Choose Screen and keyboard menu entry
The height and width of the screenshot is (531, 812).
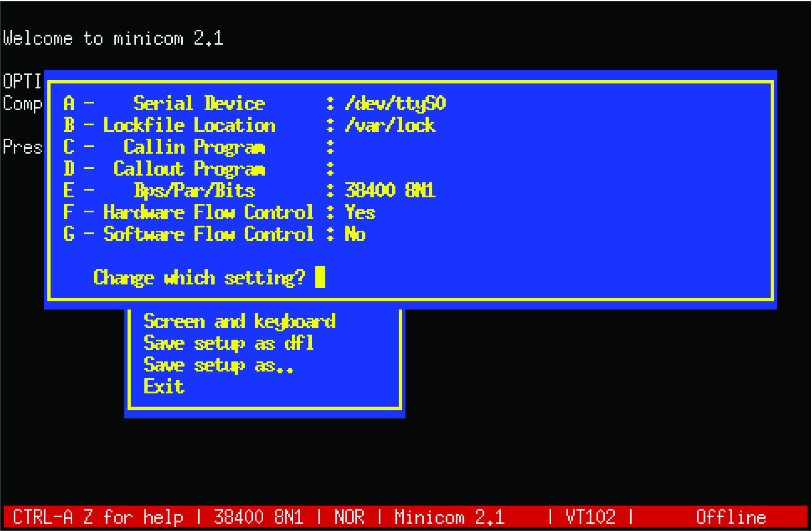[x=239, y=321]
